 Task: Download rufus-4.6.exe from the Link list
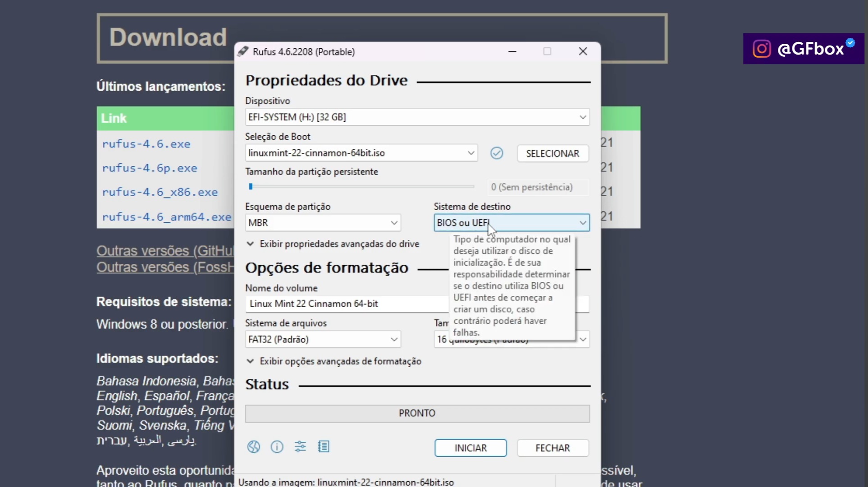tap(146, 144)
